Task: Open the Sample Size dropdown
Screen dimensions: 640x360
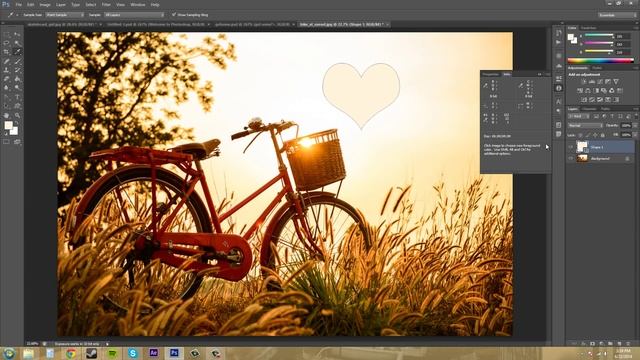Action: click(x=64, y=15)
